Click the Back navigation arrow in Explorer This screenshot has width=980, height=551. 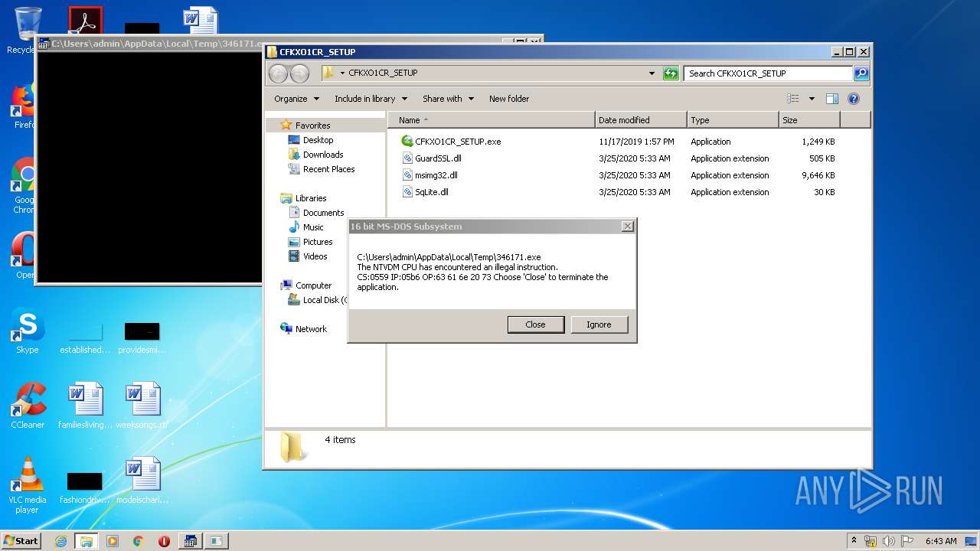point(278,73)
